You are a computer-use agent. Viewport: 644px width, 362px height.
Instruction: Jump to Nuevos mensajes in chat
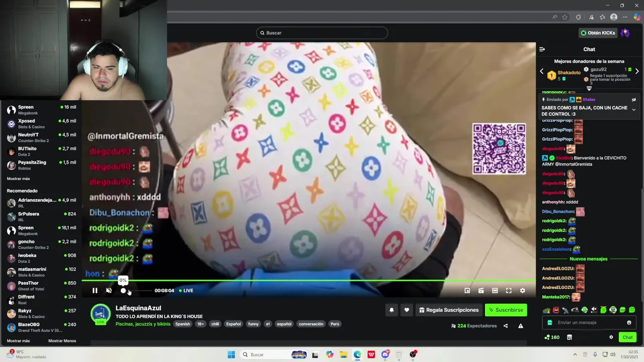589,259
